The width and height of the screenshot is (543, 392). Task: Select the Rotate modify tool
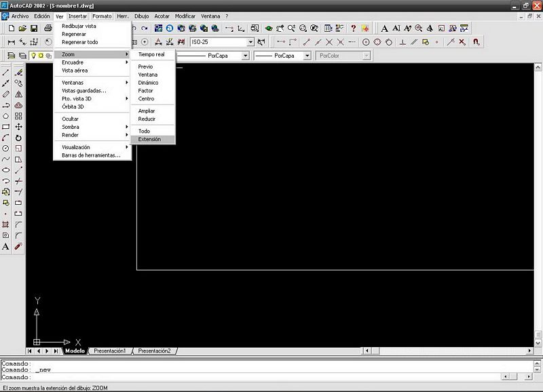(x=19, y=138)
